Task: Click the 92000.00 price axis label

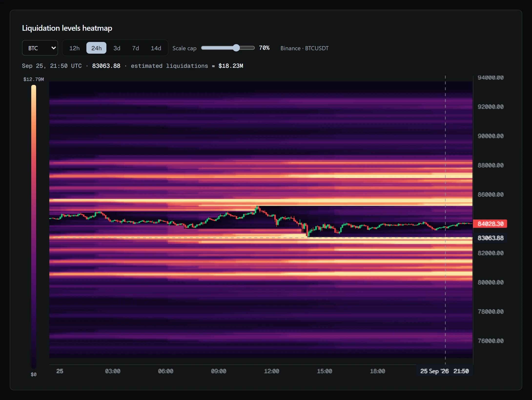Action: coord(491,107)
